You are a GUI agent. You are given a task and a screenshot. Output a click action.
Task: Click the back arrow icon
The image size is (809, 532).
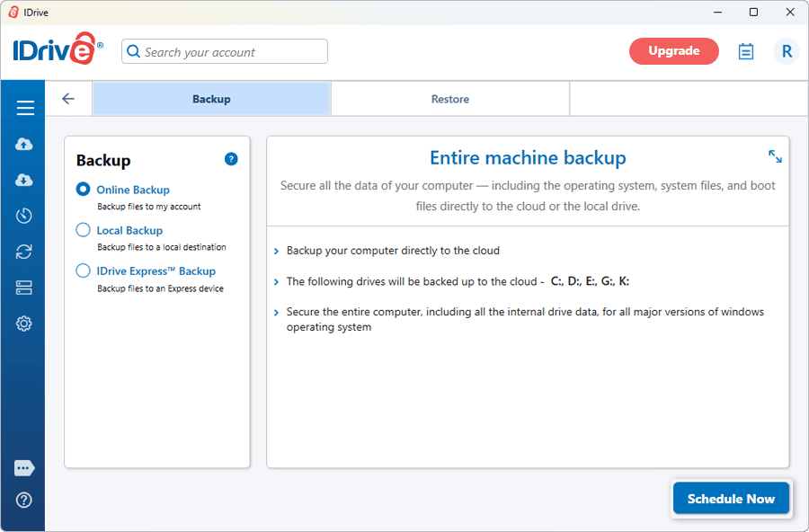tap(68, 99)
